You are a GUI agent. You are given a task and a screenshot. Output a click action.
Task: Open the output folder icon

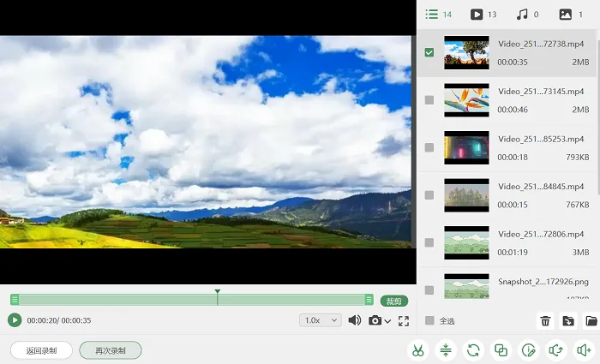pos(591,321)
